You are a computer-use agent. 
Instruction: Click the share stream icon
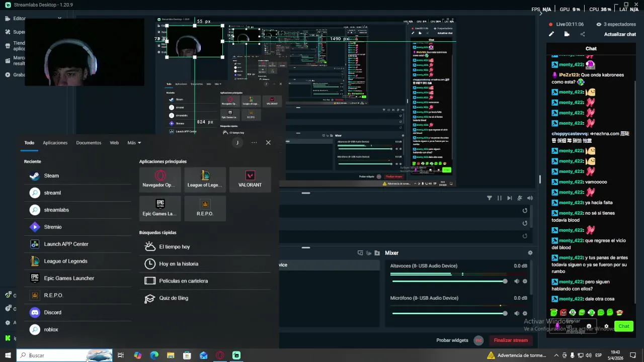(x=583, y=34)
